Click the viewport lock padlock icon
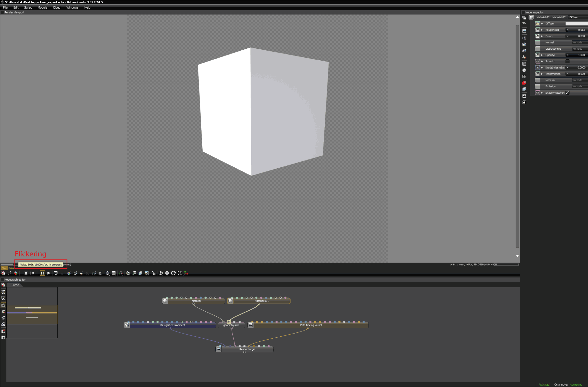588x387 pixels. coord(154,273)
